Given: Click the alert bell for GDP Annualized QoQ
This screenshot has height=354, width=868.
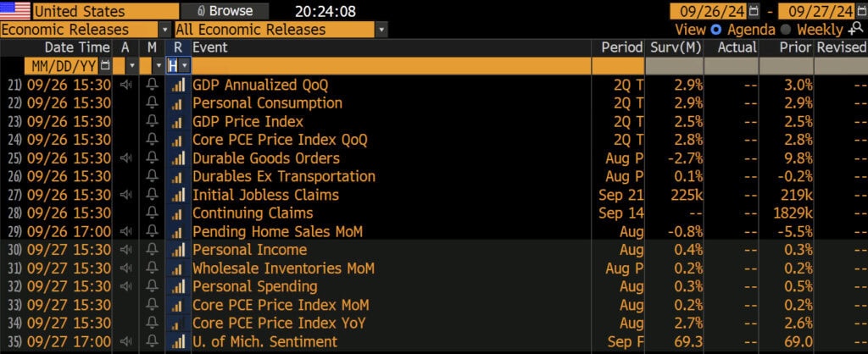Looking at the screenshot, I should (153, 85).
